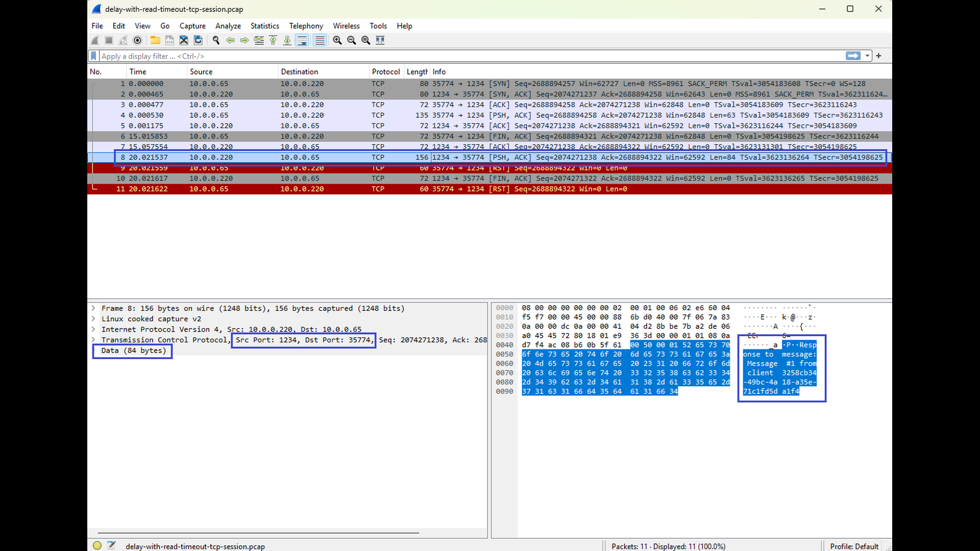Viewport: 980px width, 551px height.
Task: Open the capture options gear icon
Action: pos(137,40)
